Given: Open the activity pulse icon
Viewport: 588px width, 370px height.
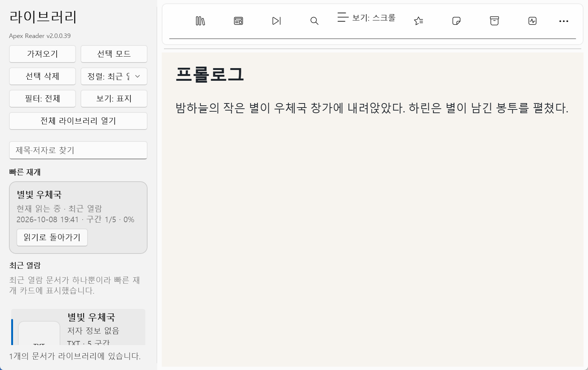Looking at the screenshot, I should point(532,21).
